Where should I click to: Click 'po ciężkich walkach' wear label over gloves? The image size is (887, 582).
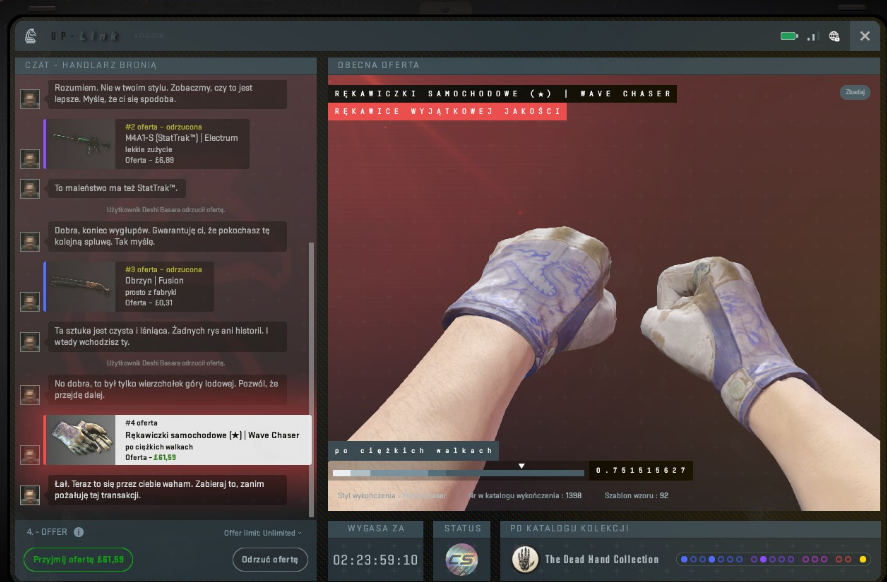tap(413, 451)
